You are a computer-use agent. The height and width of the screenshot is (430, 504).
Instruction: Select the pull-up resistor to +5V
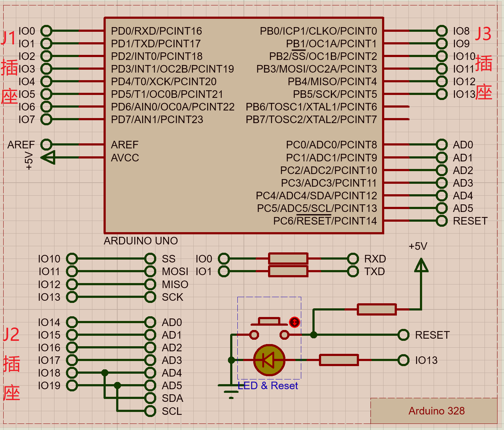377,309
